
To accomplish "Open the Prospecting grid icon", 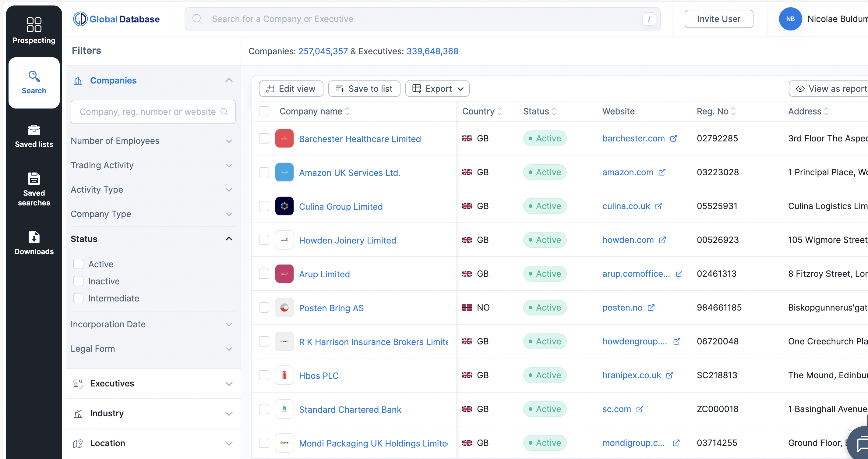I will [x=34, y=25].
